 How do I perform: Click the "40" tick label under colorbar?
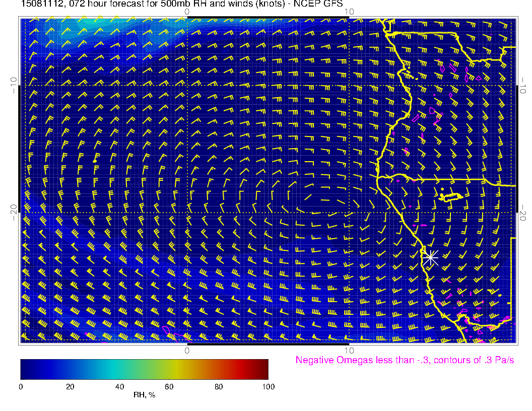119,387
